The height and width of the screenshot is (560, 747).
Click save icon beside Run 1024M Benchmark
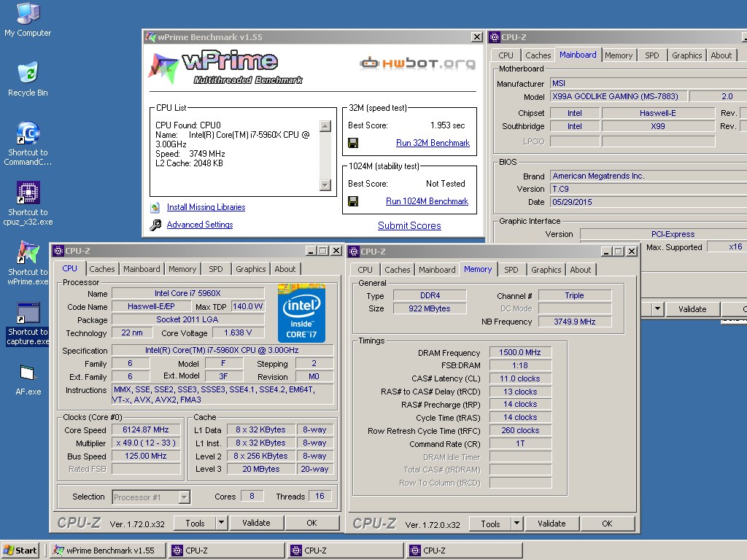353,201
